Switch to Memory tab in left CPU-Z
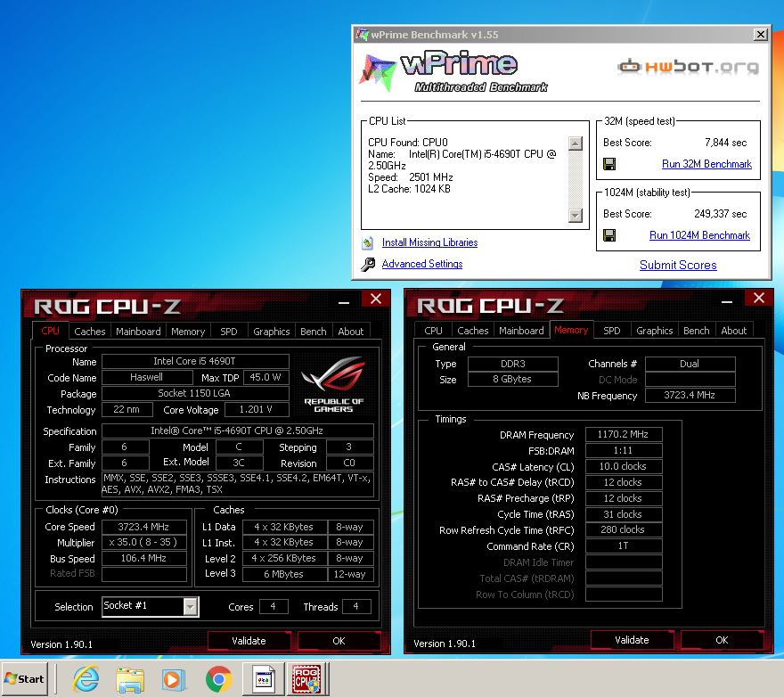 click(188, 332)
